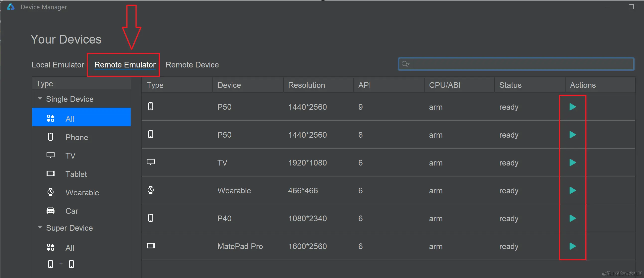The image size is (644, 278).
Task: Start the P50 API 9 emulator
Action: click(572, 107)
